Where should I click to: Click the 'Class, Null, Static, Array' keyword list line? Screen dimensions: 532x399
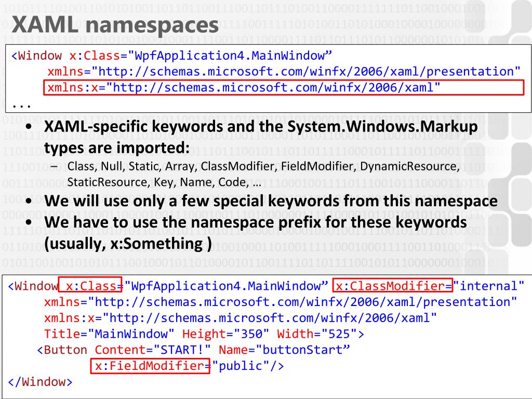pos(263,166)
